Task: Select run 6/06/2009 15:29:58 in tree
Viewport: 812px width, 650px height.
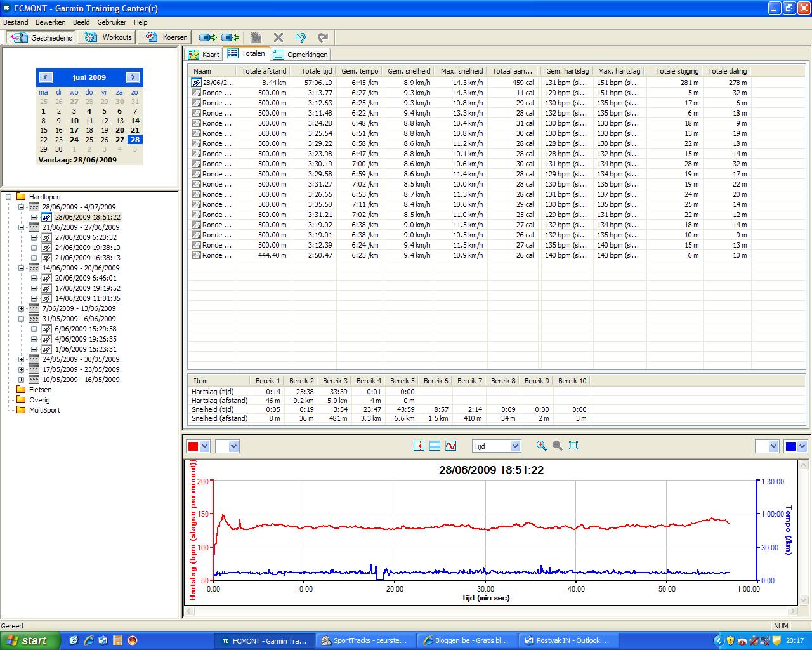Action: [x=86, y=329]
